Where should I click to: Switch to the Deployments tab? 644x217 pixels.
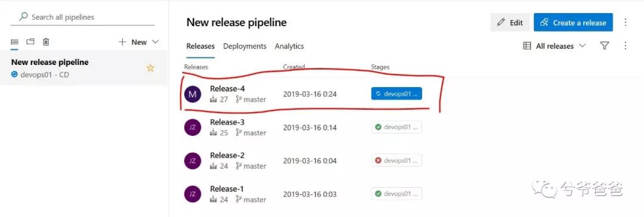pyautogui.click(x=245, y=46)
